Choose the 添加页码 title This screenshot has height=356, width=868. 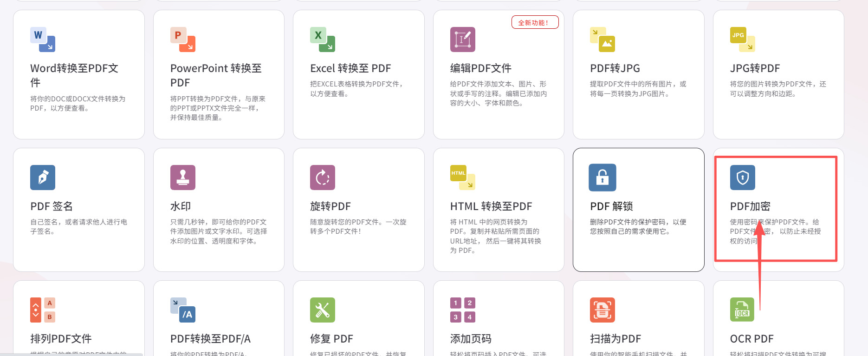click(471, 339)
